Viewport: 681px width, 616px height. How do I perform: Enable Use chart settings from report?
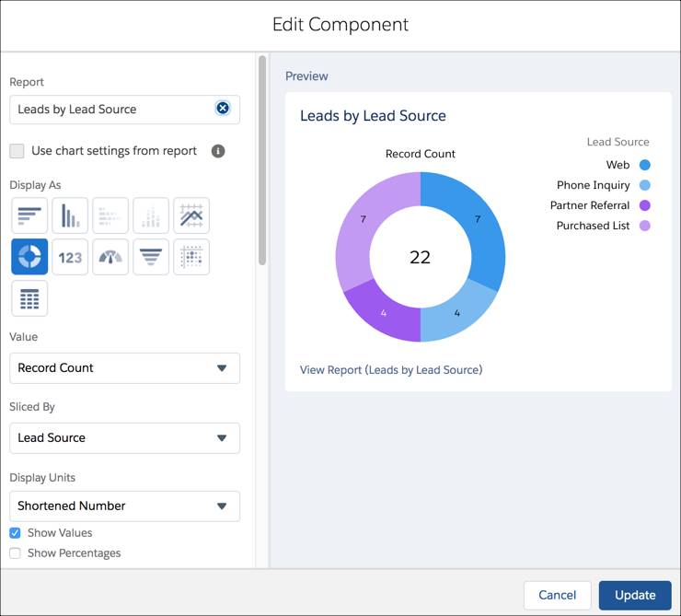pos(17,151)
